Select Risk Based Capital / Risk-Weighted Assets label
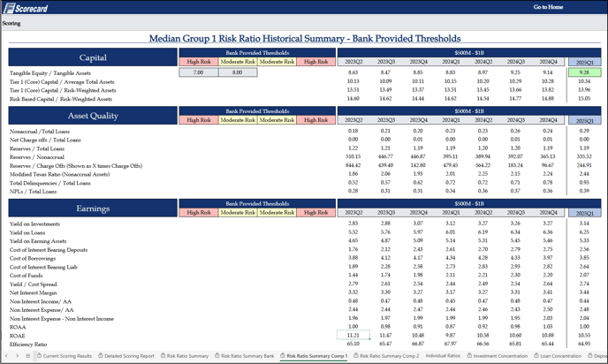608x364 pixels. point(61,99)
